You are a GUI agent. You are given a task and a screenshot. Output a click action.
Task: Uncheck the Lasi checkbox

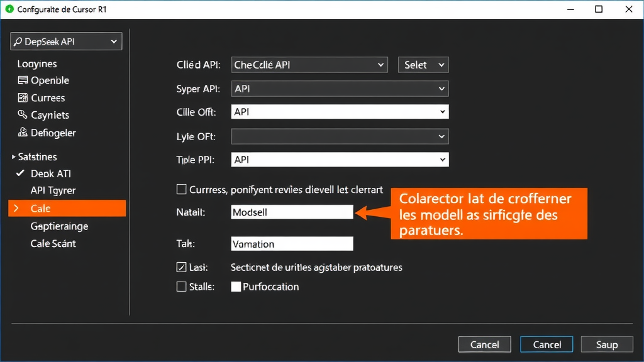click(x=182, y=267)
